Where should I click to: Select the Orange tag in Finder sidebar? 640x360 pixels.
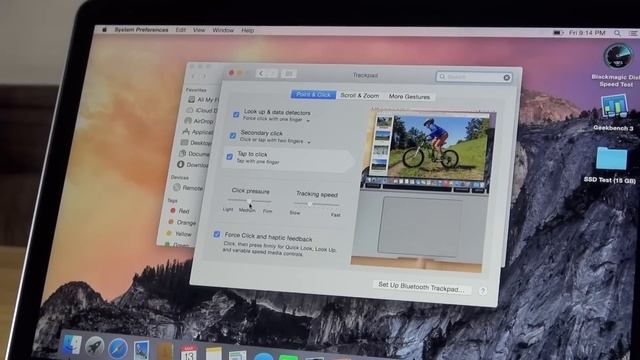point(182,222)
